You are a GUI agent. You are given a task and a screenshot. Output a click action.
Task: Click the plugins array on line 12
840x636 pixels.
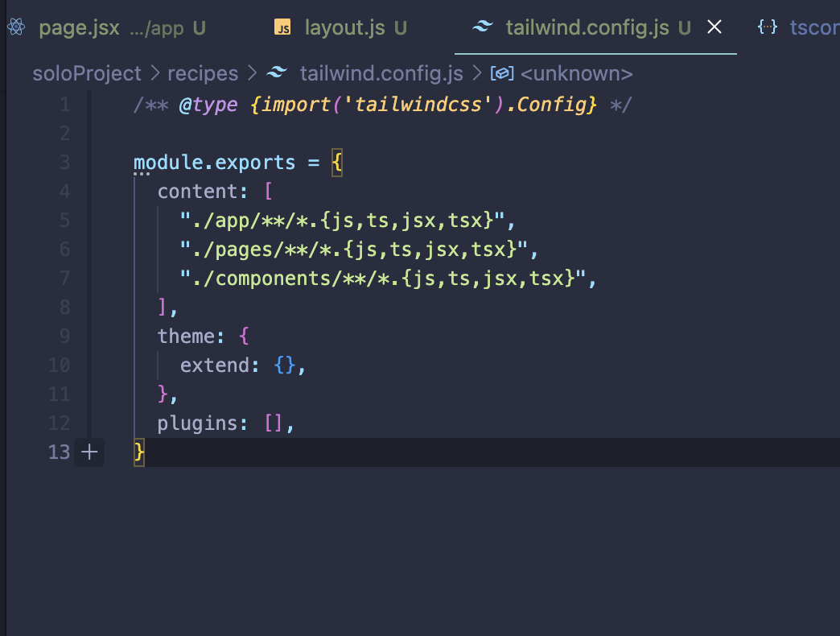[x=274, y=423]
